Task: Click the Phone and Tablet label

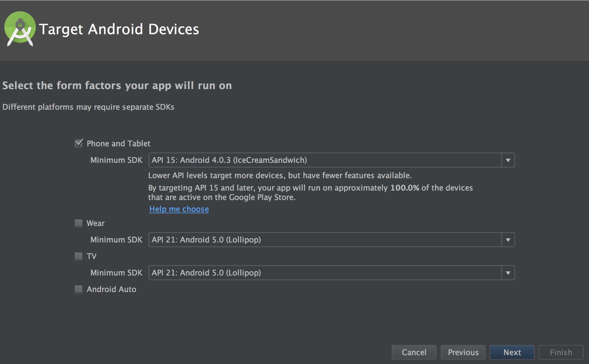Action: click(x=119, y=144)
